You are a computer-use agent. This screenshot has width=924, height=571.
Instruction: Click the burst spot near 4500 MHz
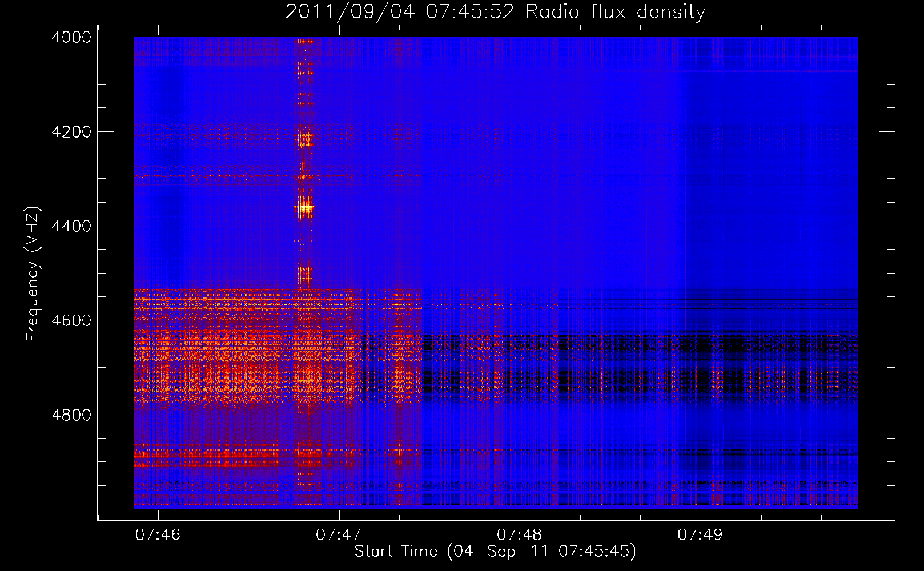coord(304,276)
